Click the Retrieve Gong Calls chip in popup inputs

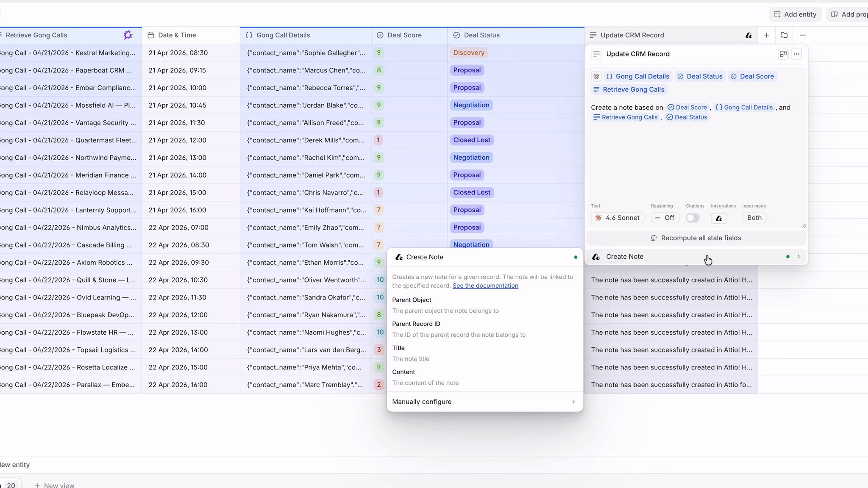point(629,89)
